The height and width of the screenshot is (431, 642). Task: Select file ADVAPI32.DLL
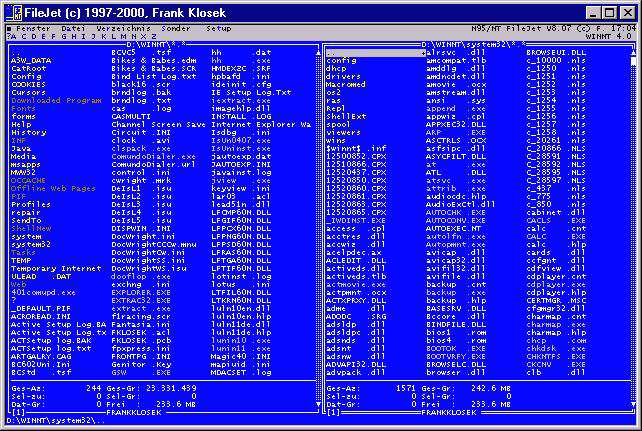[x=356, y=364]
